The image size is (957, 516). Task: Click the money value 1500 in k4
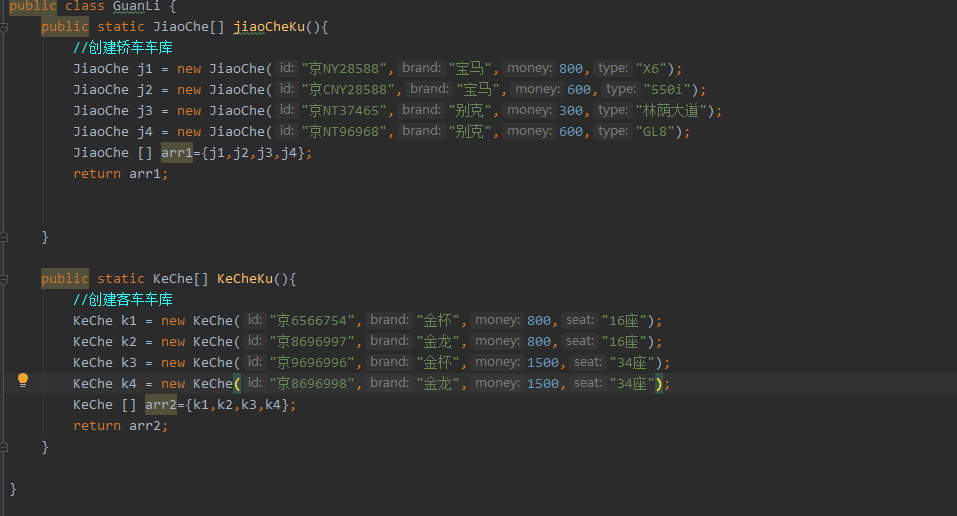coord(543,383)
